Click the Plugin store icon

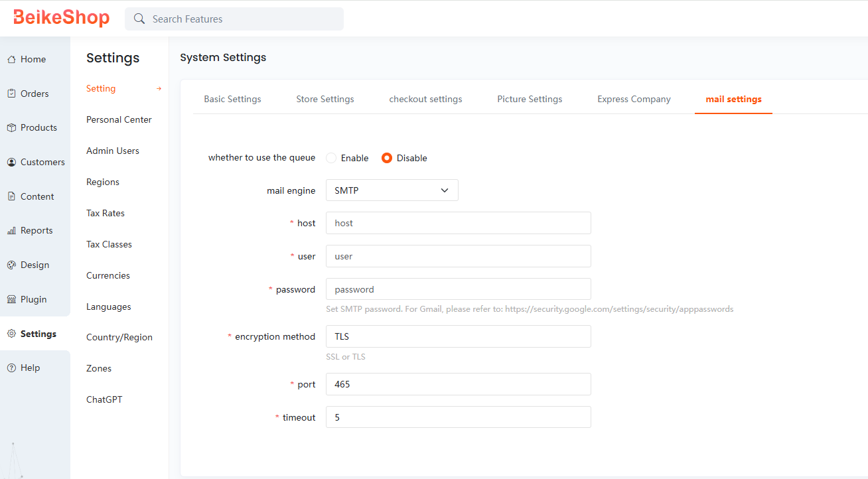coord(11,299)
